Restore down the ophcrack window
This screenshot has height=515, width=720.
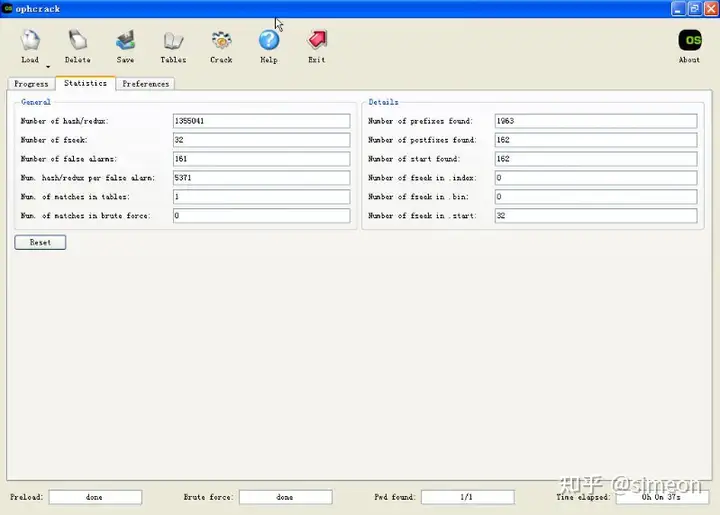pos(695,9)
